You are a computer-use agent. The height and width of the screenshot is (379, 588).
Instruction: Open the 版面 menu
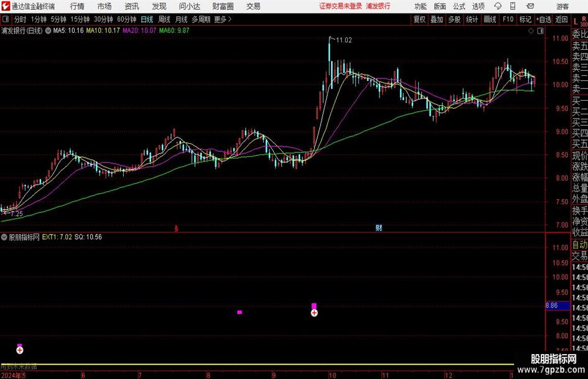pos(439,6)
